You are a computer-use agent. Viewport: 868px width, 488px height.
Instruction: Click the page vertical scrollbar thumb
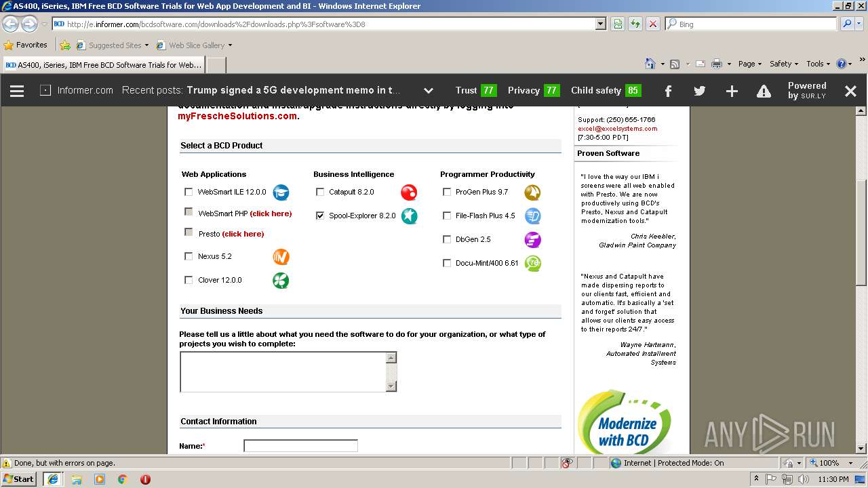tap(861, 232)
